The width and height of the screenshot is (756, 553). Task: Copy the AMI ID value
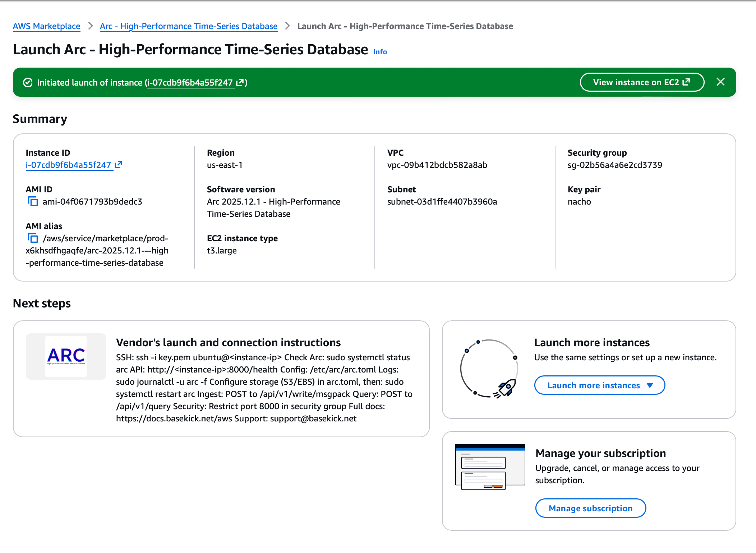click(33, 201)
